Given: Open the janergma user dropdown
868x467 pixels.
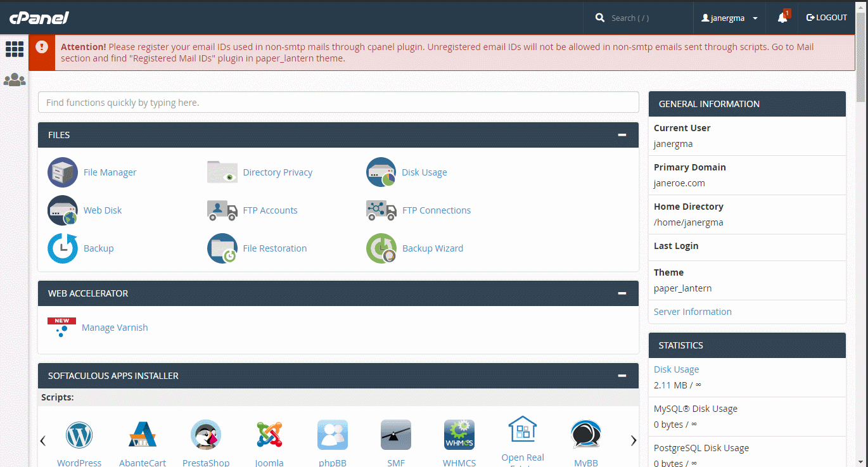Looking at the screenshot, I should pyautogui.click(x=729, y=18).
